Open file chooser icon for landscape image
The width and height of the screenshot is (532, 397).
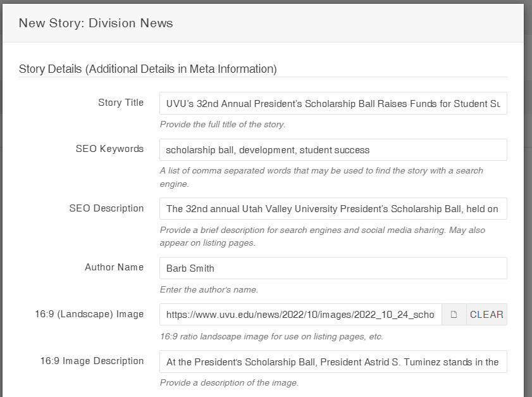pyautogui.click(x=454, y=315)
